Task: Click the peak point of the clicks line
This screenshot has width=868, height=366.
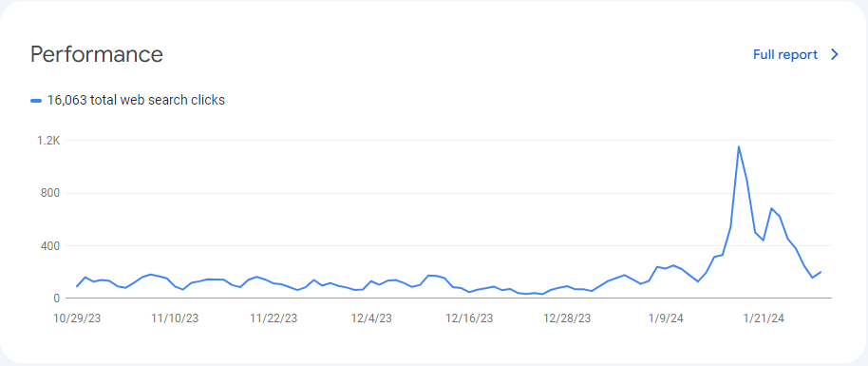Action: (739, 146)
